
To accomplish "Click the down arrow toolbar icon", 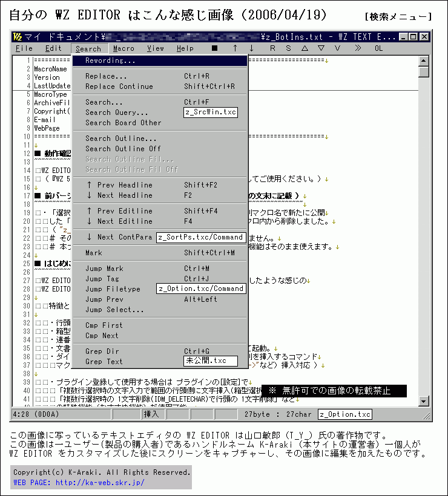I will pos(251,48).
